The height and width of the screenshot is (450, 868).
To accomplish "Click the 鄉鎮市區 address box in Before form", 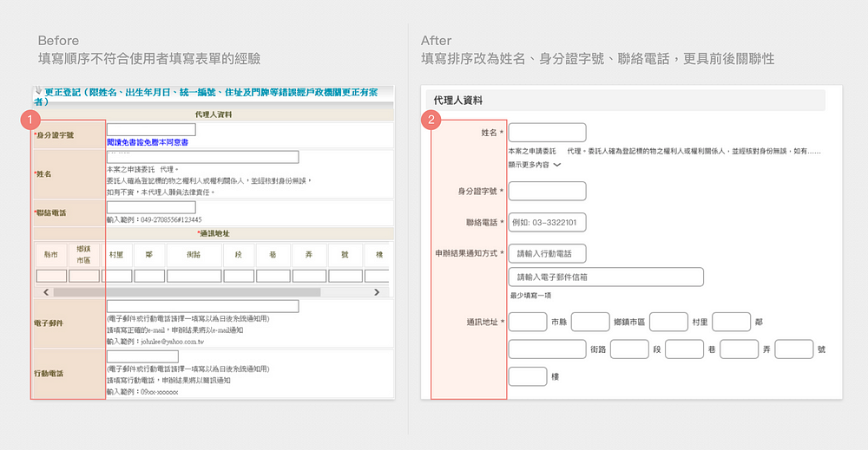I will tap(84, 276).
